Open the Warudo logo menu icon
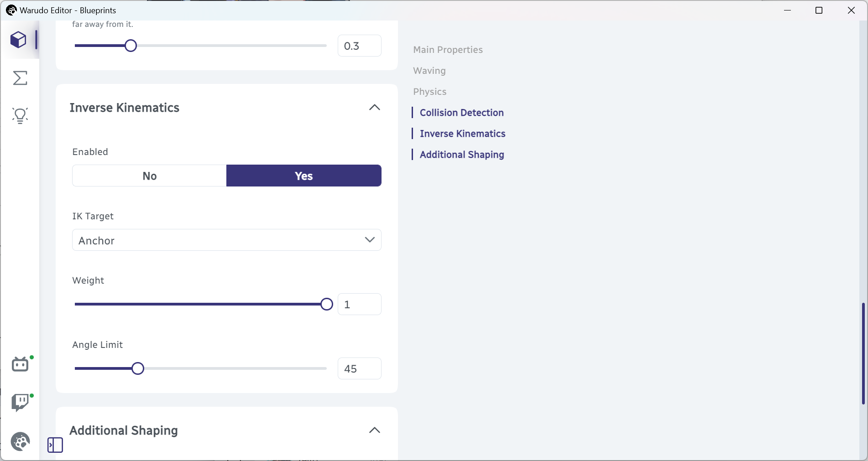The height and width of the screenshot is (461, 868). [20, 441]
